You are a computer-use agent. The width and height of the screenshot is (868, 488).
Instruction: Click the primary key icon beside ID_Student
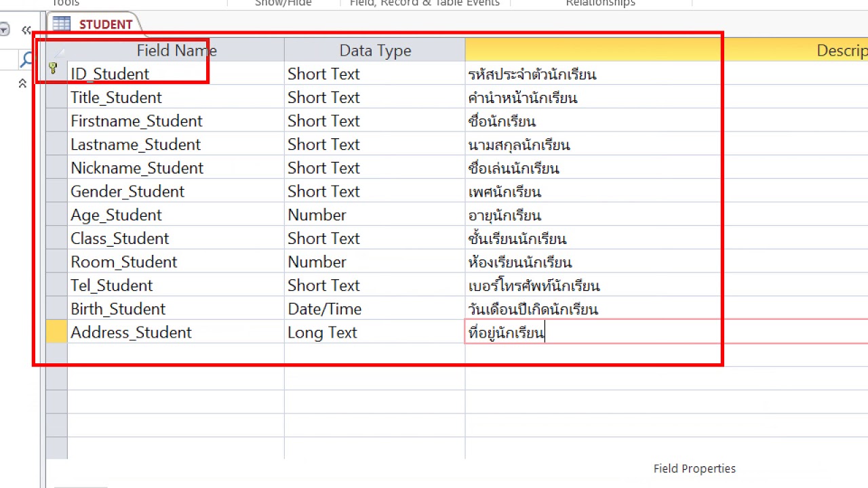click(54, 68)
